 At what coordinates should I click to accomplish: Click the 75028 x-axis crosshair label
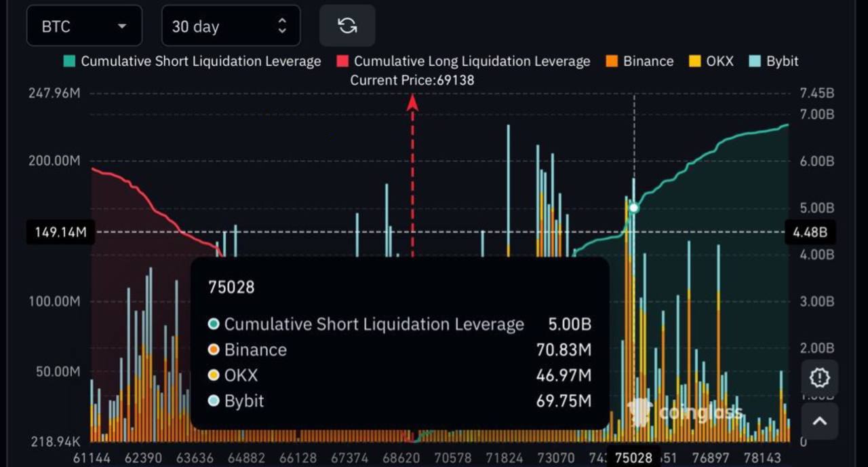(x=633, y=458)
